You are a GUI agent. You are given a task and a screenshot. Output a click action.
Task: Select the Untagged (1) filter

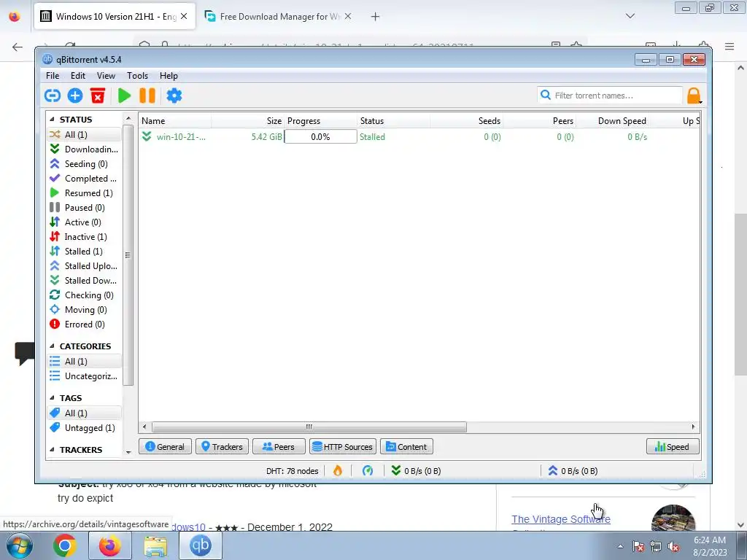(x=85, y=427)
